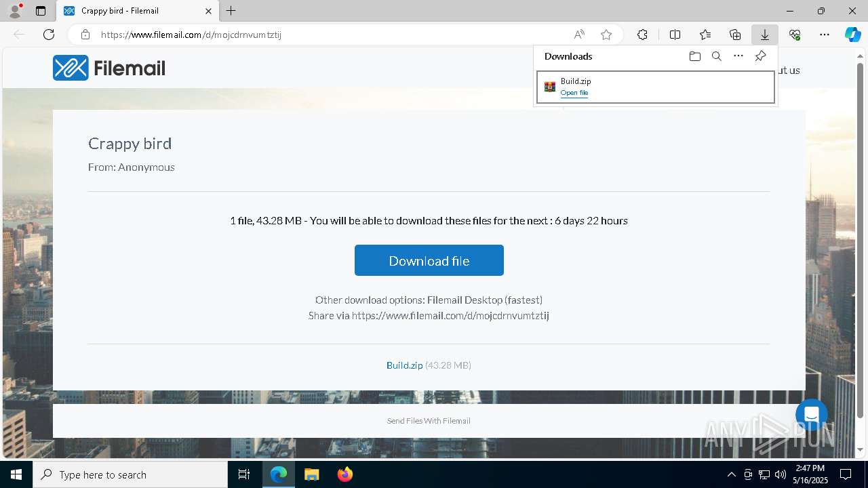Open a new tab with plus button
This screenshot has height=488, width=868.
[x=231, y=11]
